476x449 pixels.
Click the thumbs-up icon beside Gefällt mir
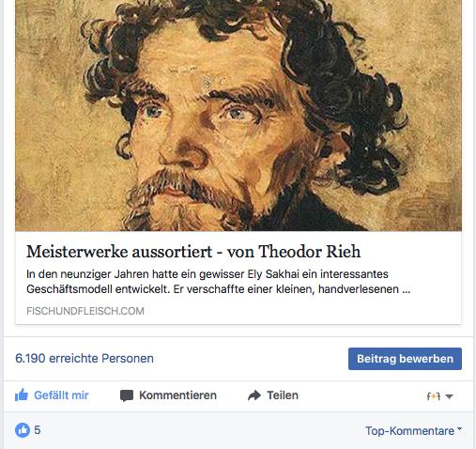coord(22,395)
